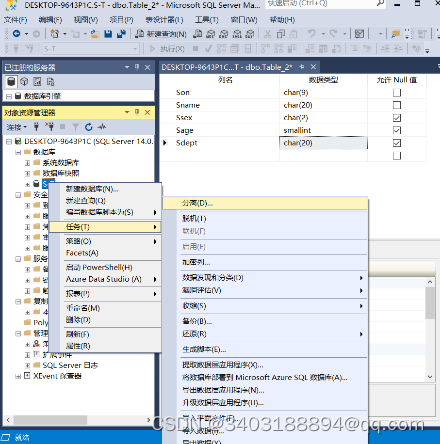Toggle Allow Nulls for Sage column
The width and height of the screenshot is (440, 444).
pos(397,130)
